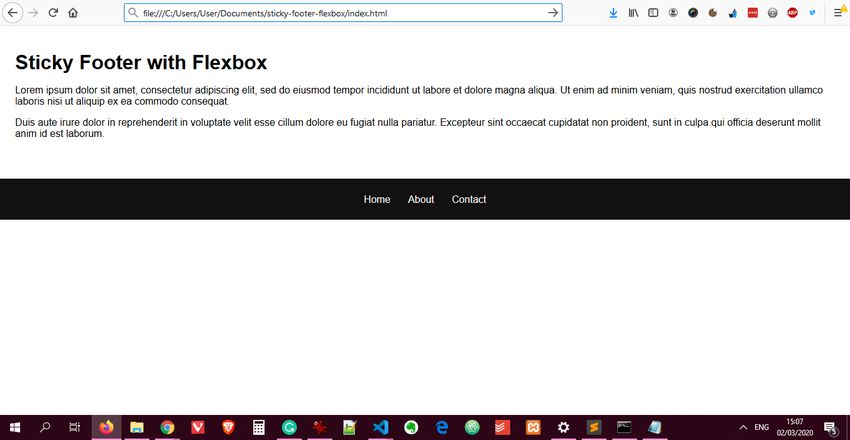Open File Explorer from the taskbar
The image size is (850, 440).
point(137,428)
